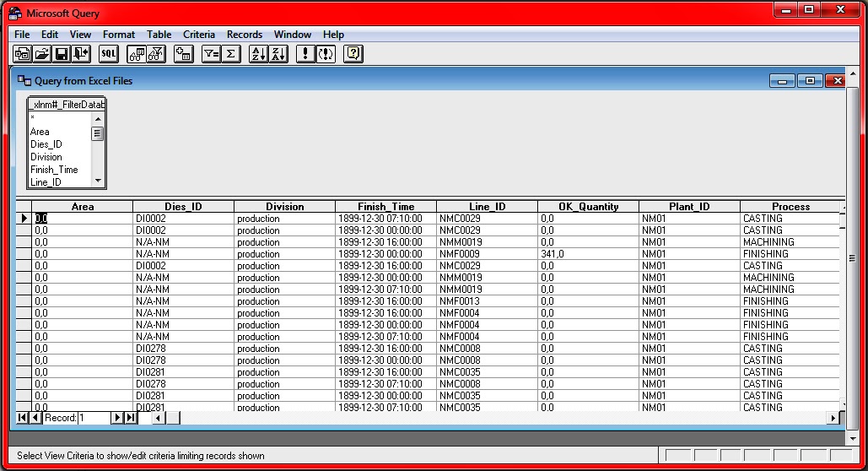Click the Cycle Through Totals sigma icon

coord(231,54)
